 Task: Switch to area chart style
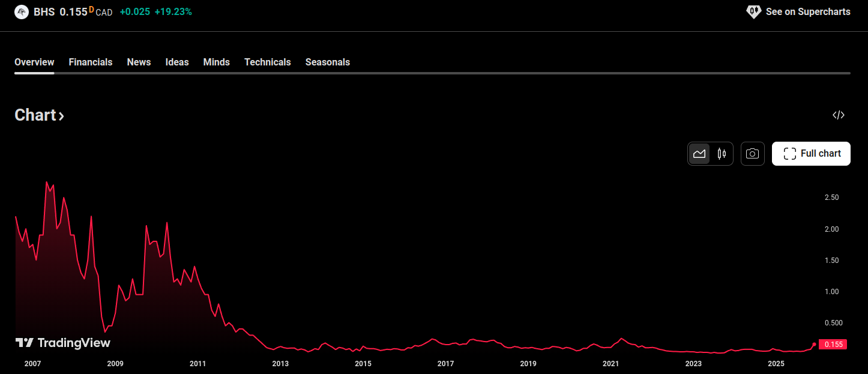(699, 154)
